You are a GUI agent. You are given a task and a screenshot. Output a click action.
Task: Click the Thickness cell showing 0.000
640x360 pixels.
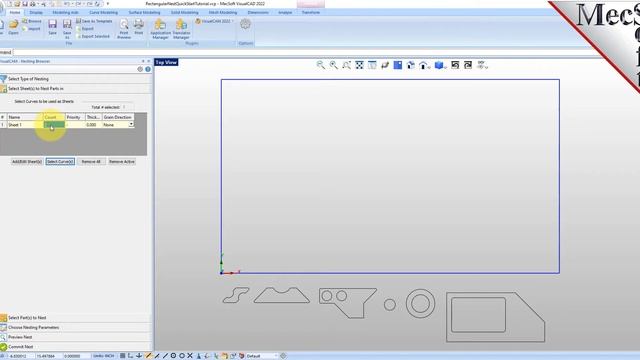tap(93, 125)
